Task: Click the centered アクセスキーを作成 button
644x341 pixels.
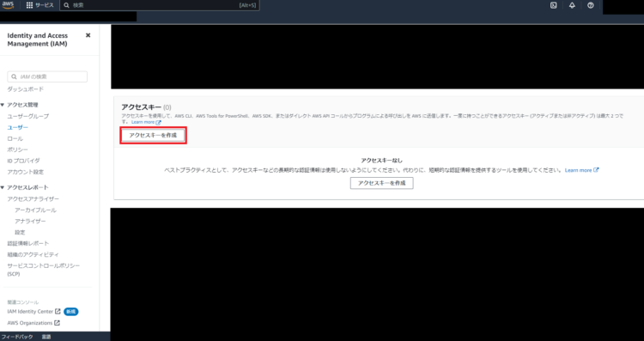Action: point(381,183)
